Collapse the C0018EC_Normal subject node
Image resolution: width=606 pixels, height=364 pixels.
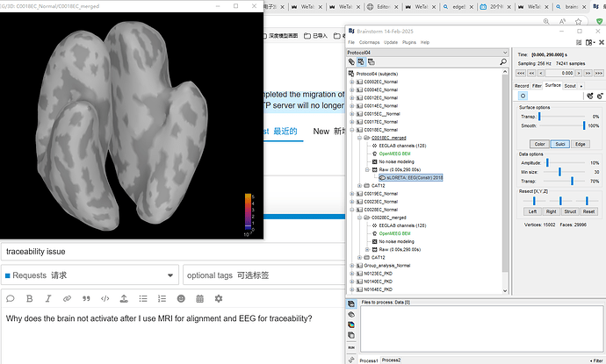pyautogui.click(x=351, y=130)
